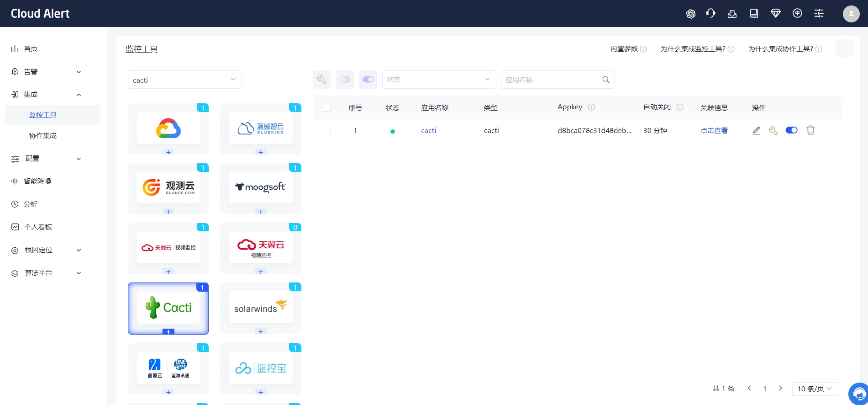Click the info icon next to Appkey
The image size is (868, 405).
tap(591, 107)
